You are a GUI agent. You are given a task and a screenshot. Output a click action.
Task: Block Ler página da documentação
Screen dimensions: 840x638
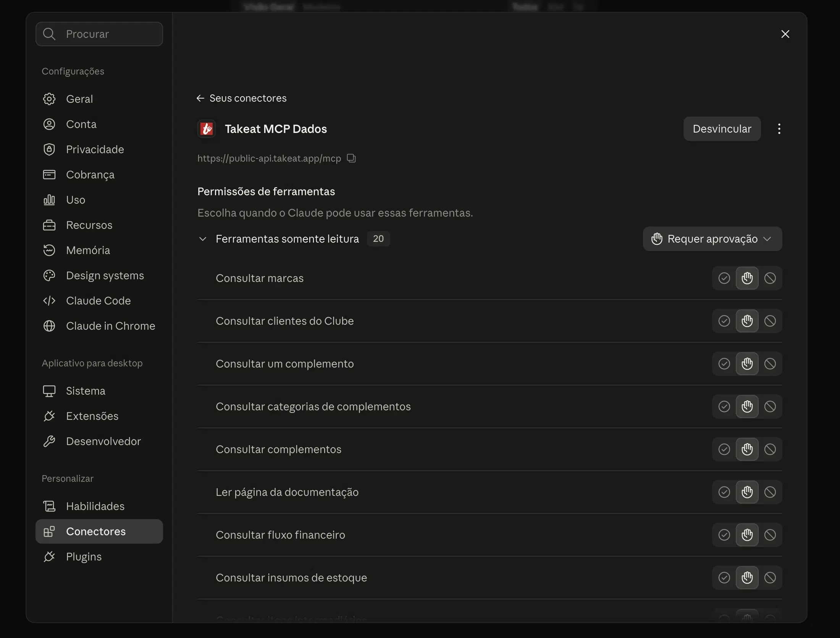770,492
